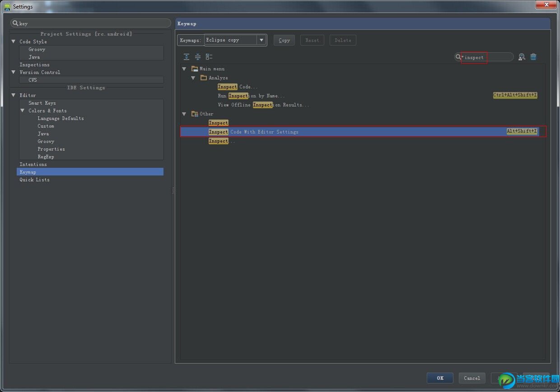Click the trash icon to clear the filter
Viewport: 560px width, 392px height.
533,57
